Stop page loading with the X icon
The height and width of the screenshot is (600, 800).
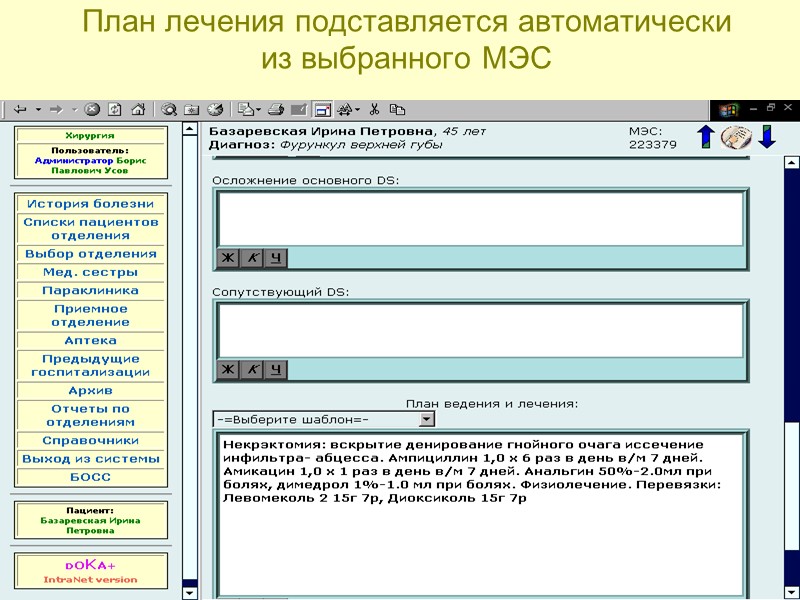point(92,109)
